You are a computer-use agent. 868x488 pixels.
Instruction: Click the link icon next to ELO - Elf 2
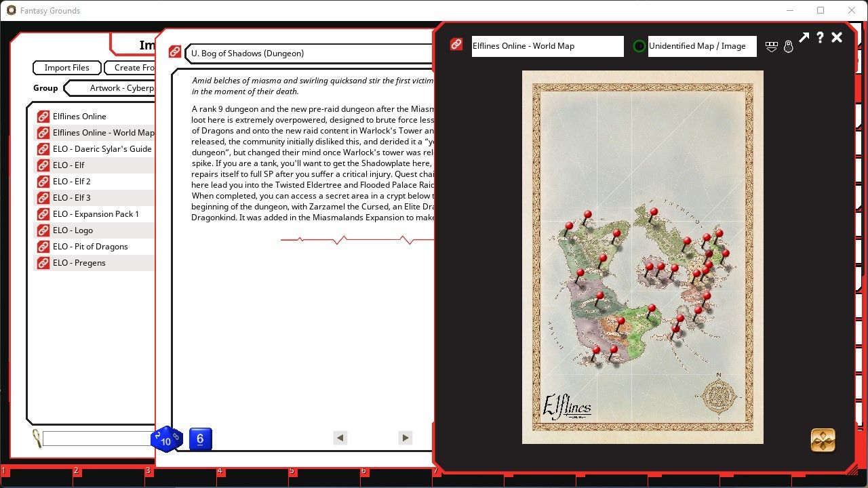43,182
